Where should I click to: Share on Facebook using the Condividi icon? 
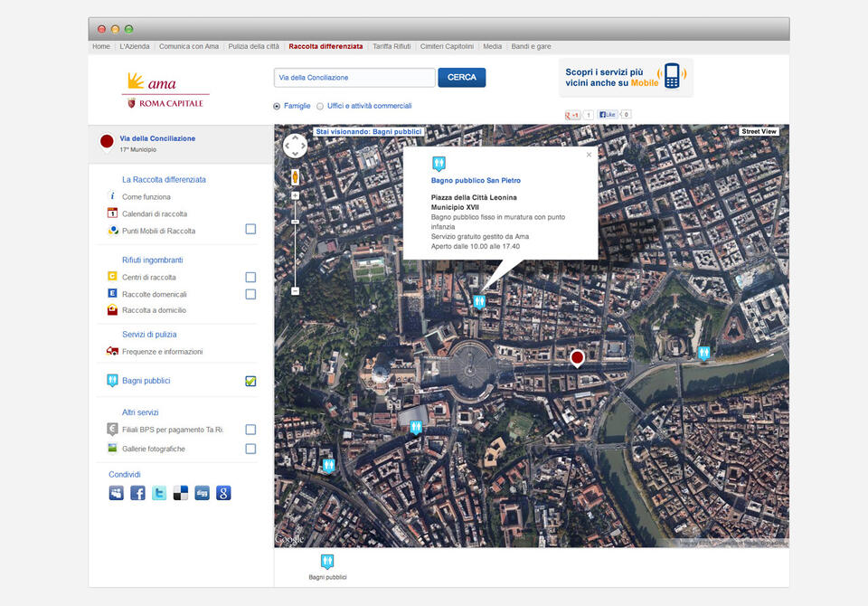point(137,493)
